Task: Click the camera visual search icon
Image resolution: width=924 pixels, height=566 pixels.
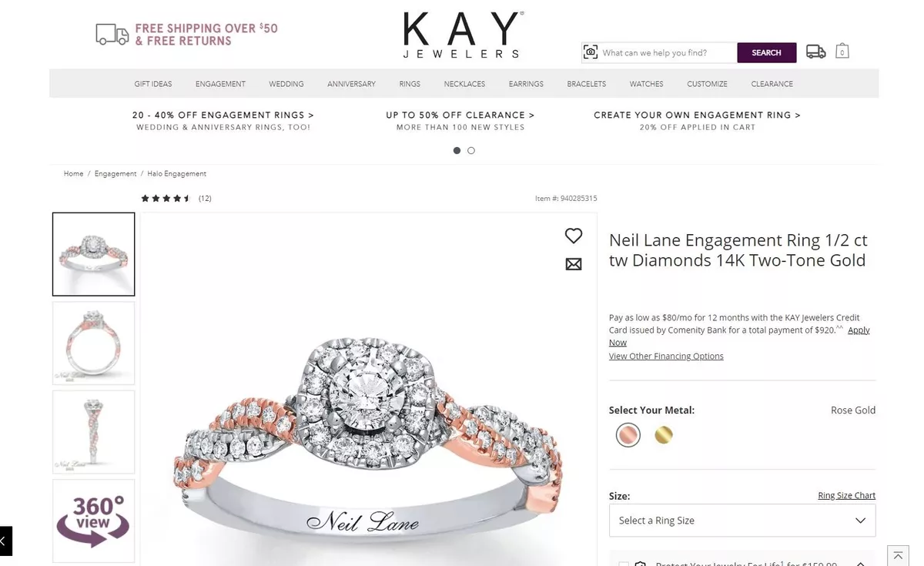Action: pyautogui.click(x=591, y=52)
